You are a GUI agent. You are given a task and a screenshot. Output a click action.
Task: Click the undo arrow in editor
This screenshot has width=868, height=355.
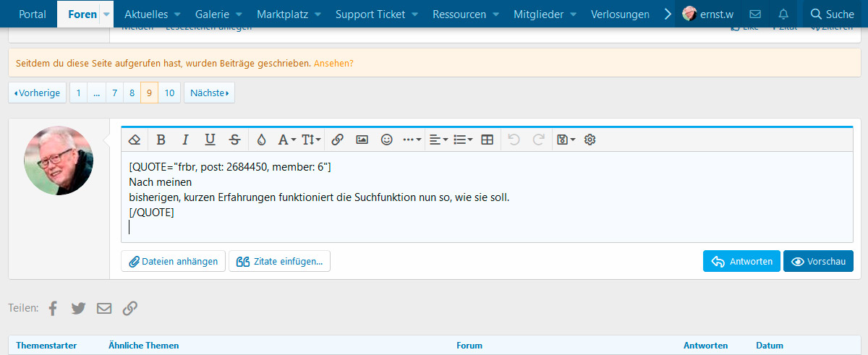click(514, 140)
